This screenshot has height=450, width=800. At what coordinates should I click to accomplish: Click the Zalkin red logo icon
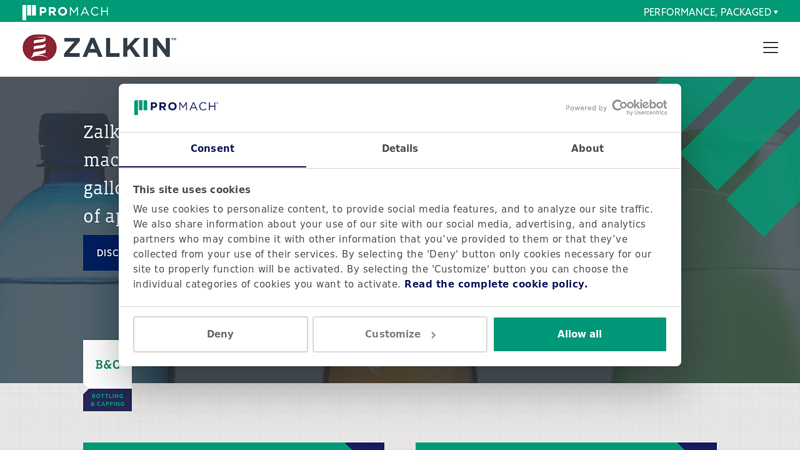click(x=40, y=47)
